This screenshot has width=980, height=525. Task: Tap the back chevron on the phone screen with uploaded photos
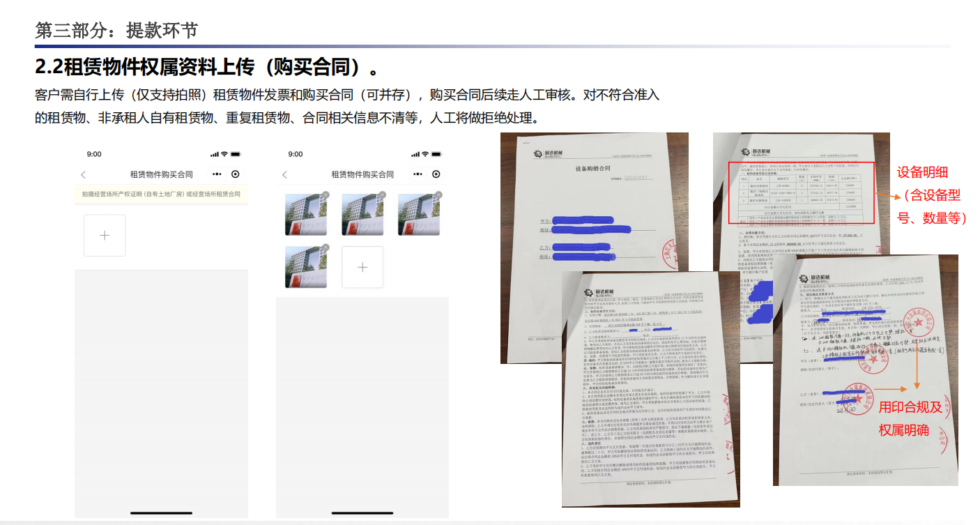pyautogui.click(x=284, y=174)
